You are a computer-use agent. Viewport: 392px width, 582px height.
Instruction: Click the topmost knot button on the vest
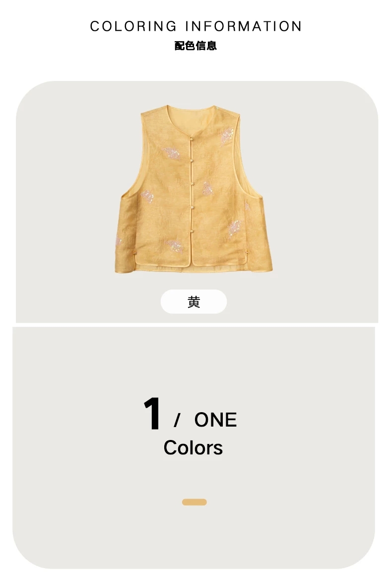192,139
